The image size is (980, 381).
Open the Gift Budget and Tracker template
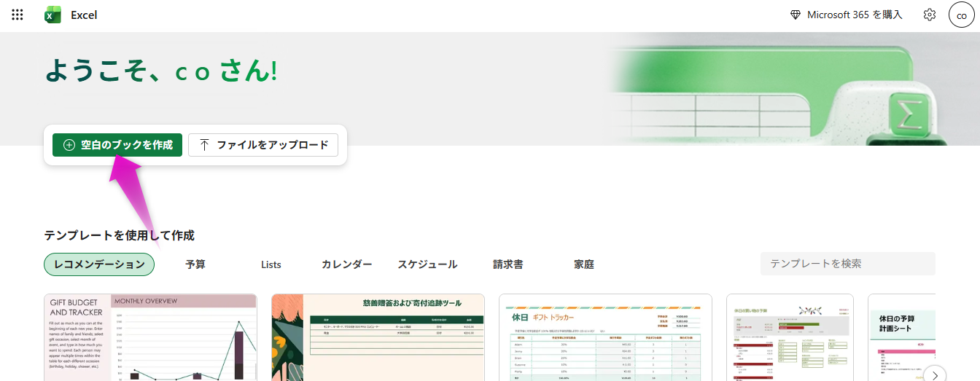point(150,337)
